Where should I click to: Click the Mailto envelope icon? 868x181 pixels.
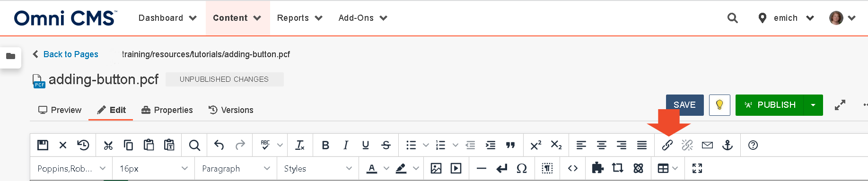coord(707,145)
